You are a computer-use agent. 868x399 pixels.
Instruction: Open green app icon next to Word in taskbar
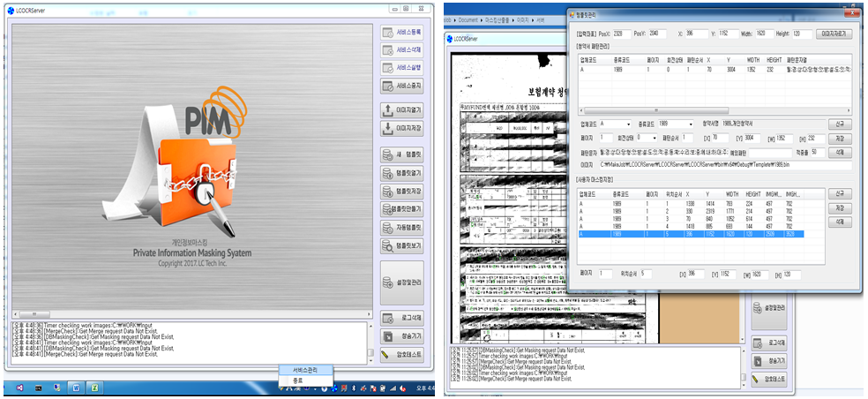[95, 388]
